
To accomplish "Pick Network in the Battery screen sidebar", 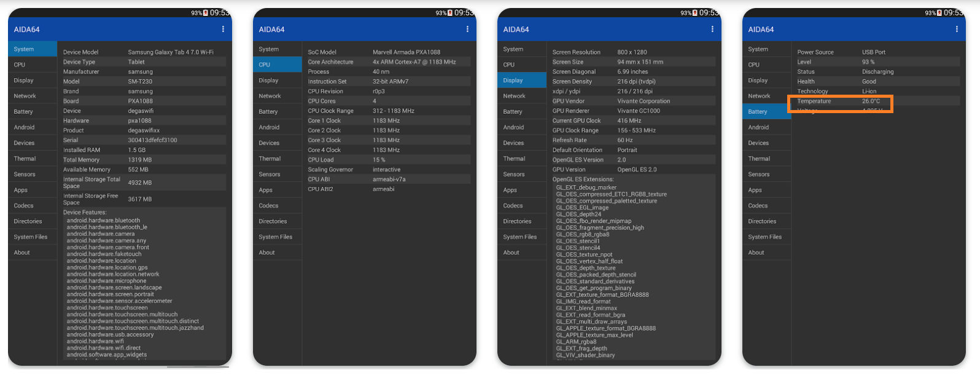I will point(767,96).
